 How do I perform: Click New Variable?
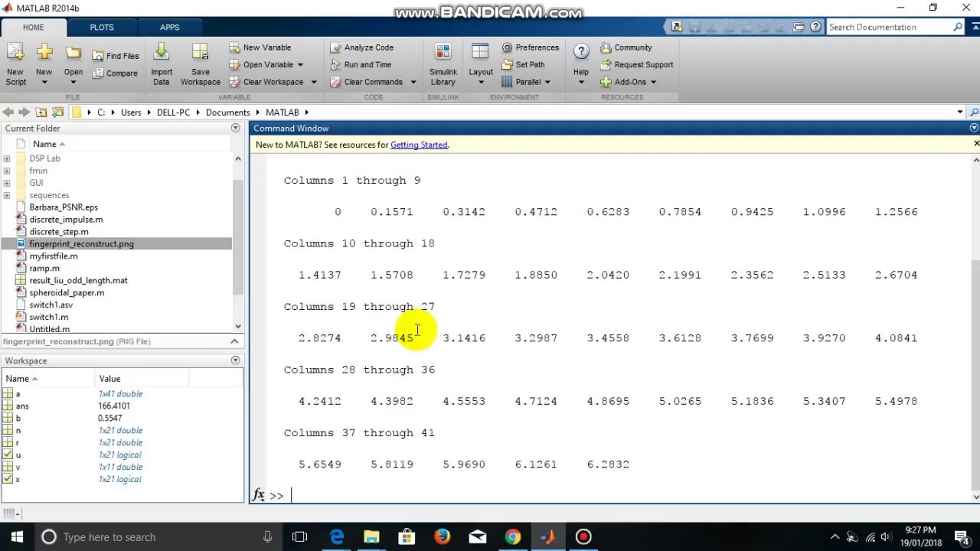click(260, 47)
